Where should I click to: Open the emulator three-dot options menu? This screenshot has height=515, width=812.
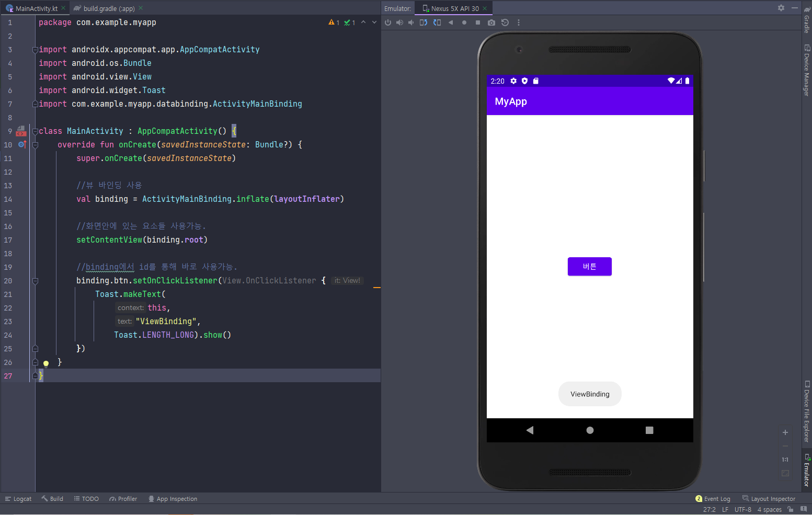519,22
